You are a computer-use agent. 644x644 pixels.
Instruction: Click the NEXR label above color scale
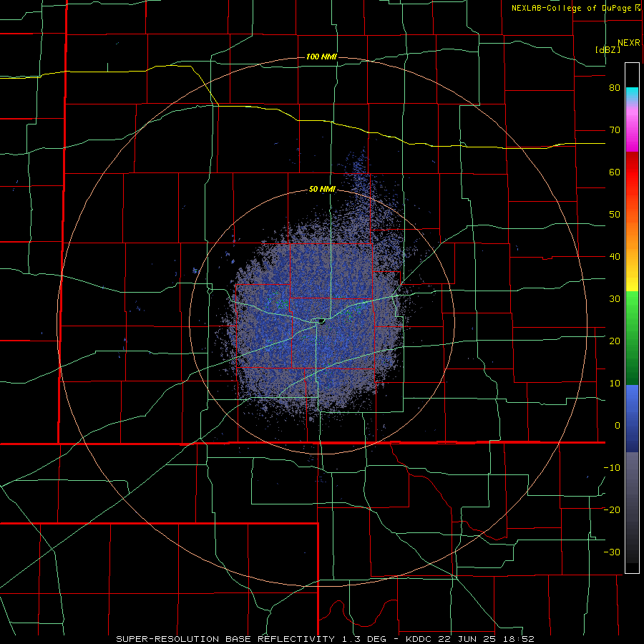(629, 43)
